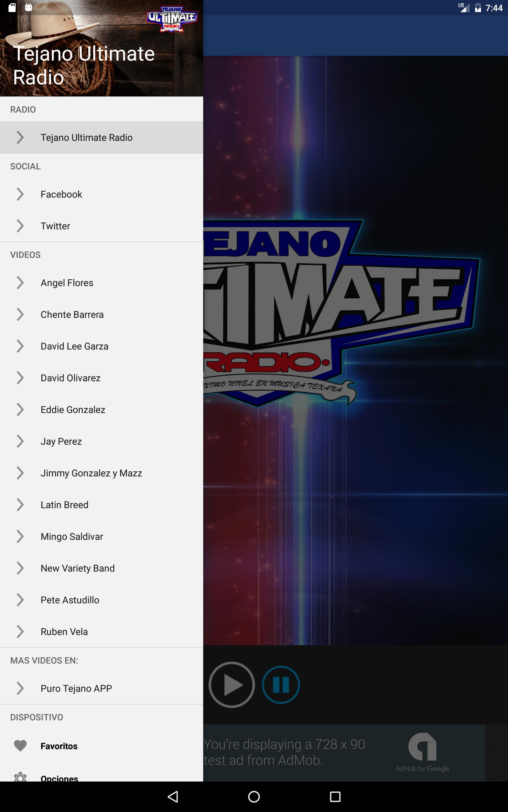Click chevron next to David Olivarez
The width and height of the screenshot is (508, 812).
coord(20,378)
